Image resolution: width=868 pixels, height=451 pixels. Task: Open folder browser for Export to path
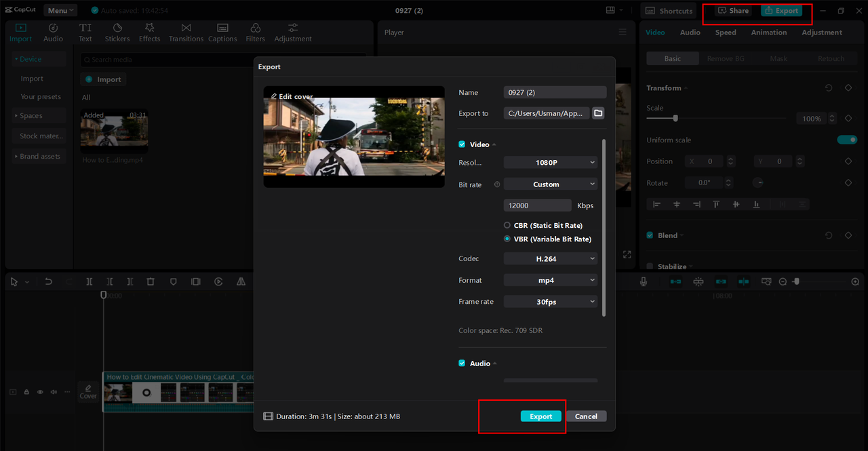598,113
